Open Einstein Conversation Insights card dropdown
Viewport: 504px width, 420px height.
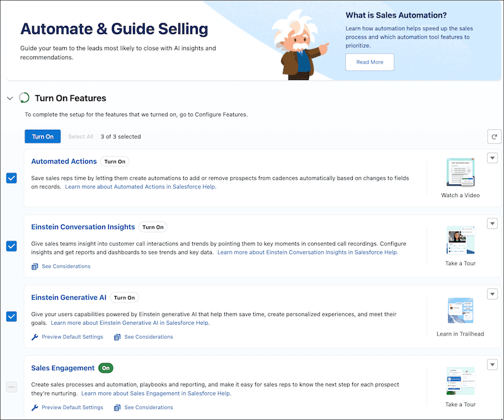click(x=493, y=224)
